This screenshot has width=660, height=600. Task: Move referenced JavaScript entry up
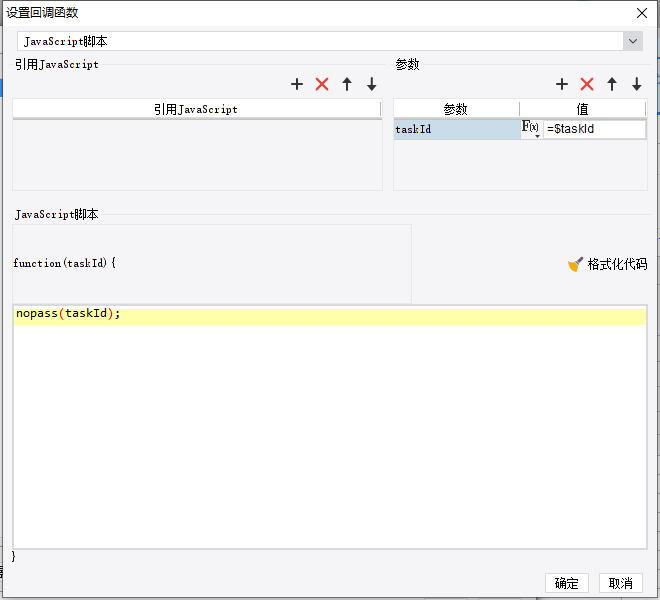point(347,84)
